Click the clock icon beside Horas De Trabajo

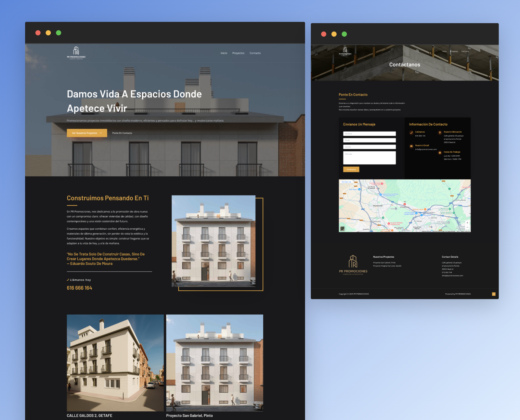point(440,153)
